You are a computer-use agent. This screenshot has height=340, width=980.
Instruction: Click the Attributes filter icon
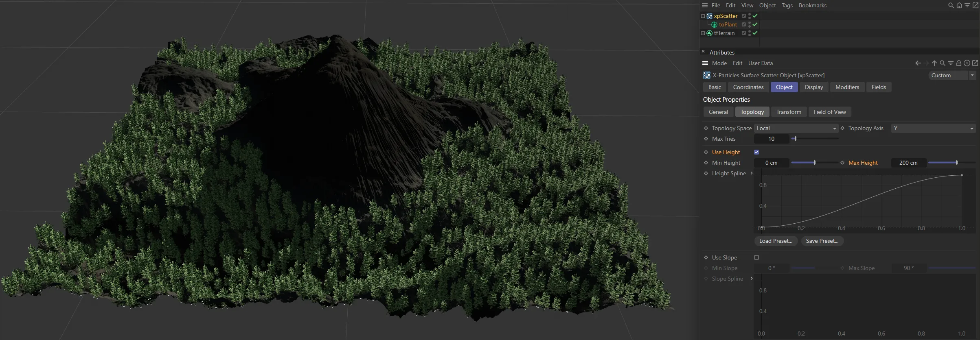(x=950, y=63)
